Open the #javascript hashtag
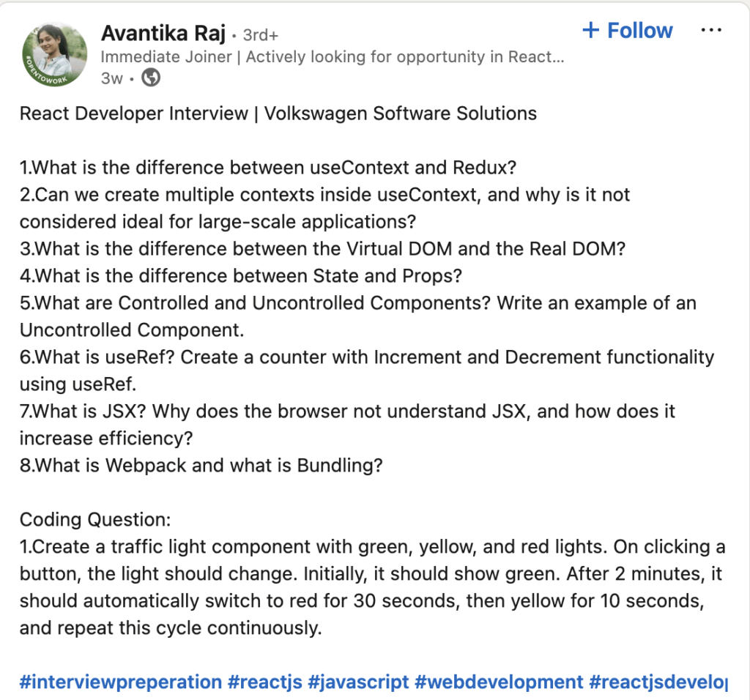Viewport: 750px width, 700px height. coord(358,682)
